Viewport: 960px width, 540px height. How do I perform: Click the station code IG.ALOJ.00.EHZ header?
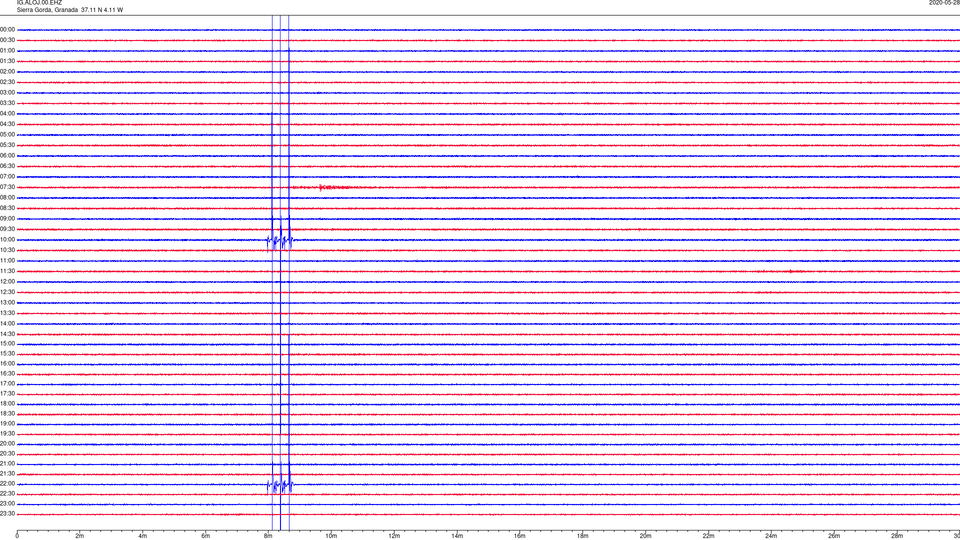pyautogui.click(x=39, y=2)
